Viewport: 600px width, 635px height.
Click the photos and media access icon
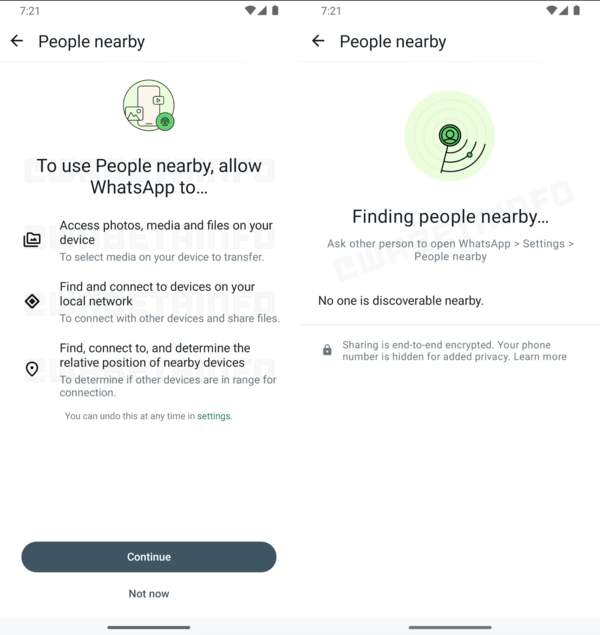point(32,240)
